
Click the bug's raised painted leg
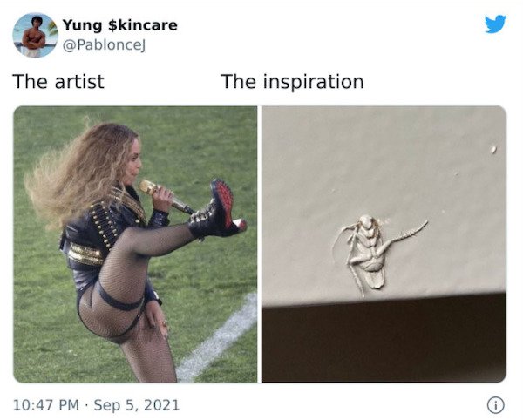point(405,235)
